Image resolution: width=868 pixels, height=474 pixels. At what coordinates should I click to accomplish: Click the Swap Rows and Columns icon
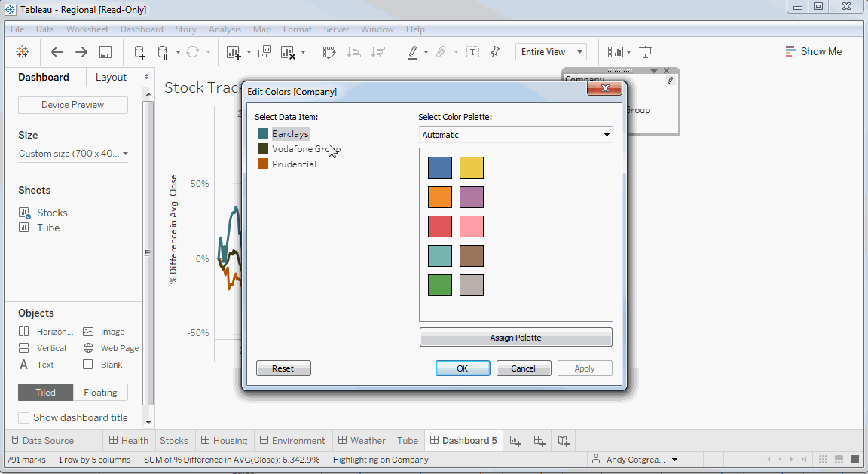[329, 52]
